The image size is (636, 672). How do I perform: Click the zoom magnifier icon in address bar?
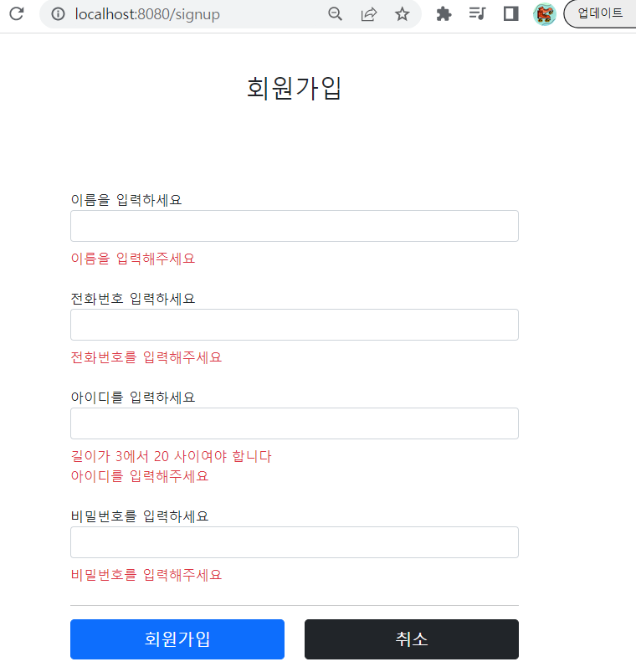pyautogui.click(x=335, y=14)
